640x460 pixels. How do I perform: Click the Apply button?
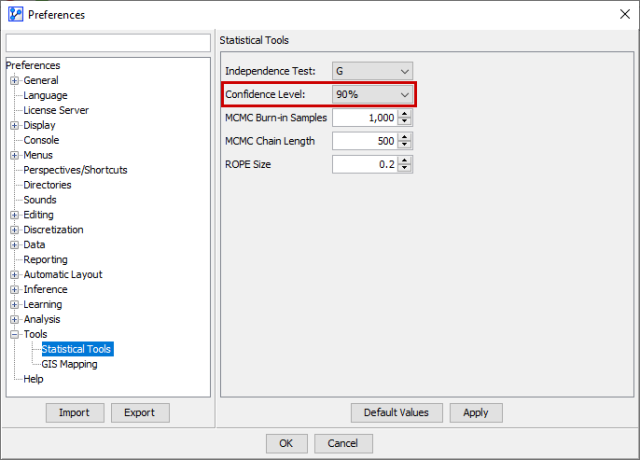476,413
